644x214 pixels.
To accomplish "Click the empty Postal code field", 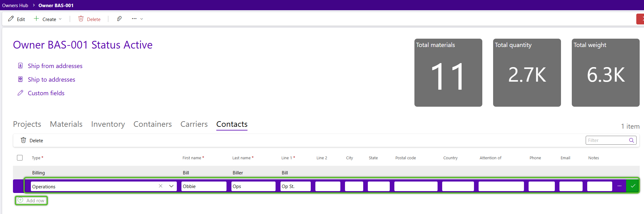I will tap(416, 186).
